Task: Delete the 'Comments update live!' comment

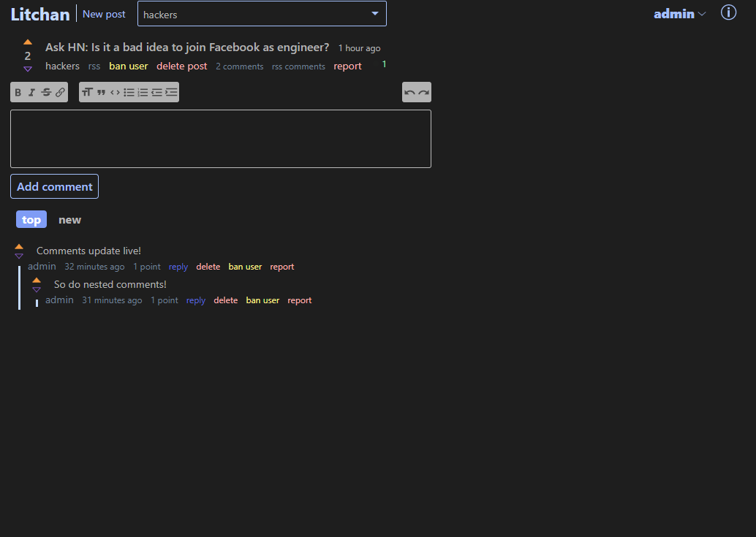Action: [x=208, y=267]
